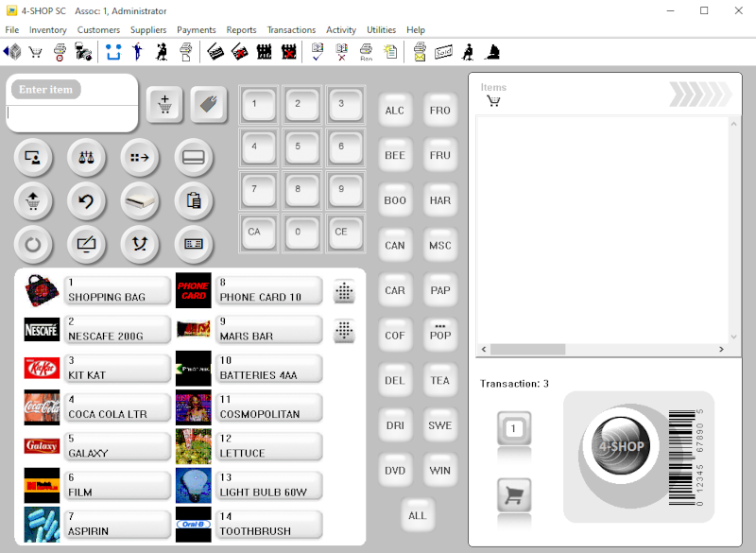Image resolution: width=756 pixels, height=553 pixels.
Task: Select the ALC category button
Action: pos(395,111)
